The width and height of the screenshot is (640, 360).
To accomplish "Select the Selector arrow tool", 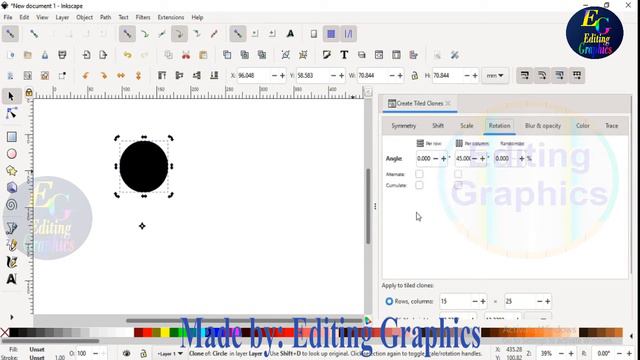I will 11,96.
